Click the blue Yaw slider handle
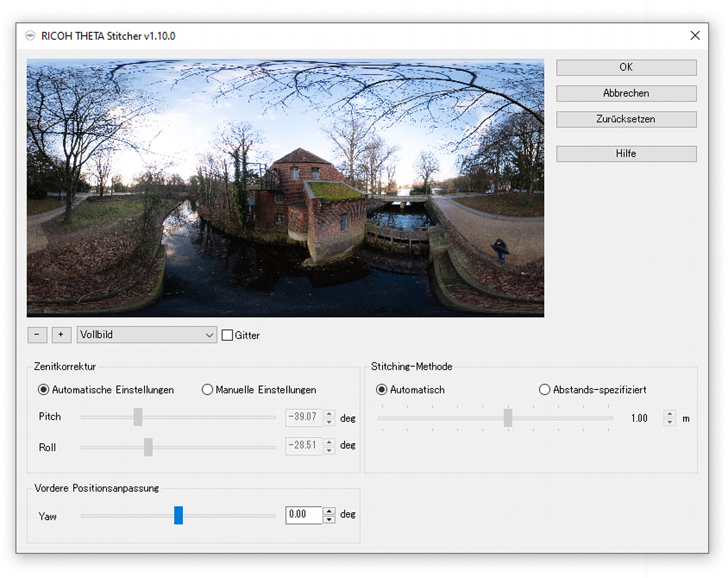 178,515
